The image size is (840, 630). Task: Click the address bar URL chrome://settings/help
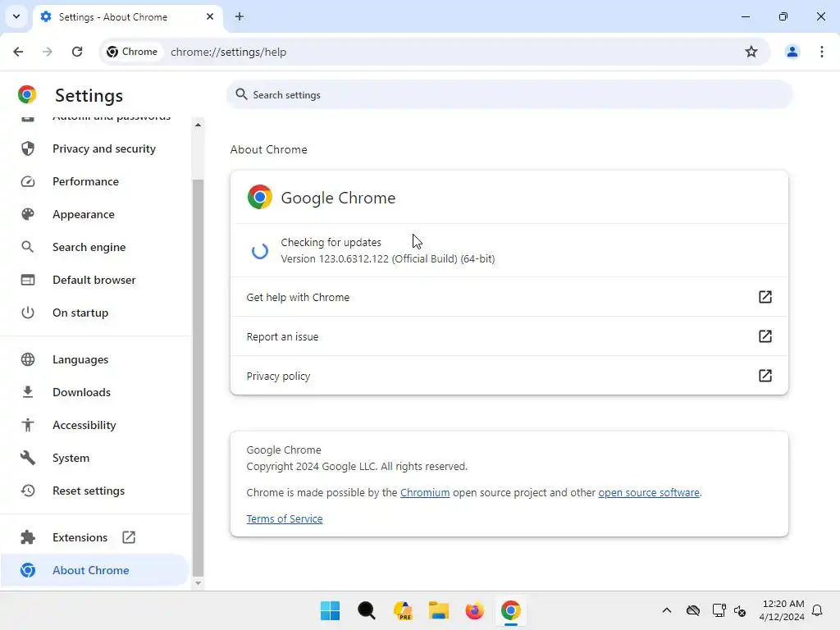[228, 52]
